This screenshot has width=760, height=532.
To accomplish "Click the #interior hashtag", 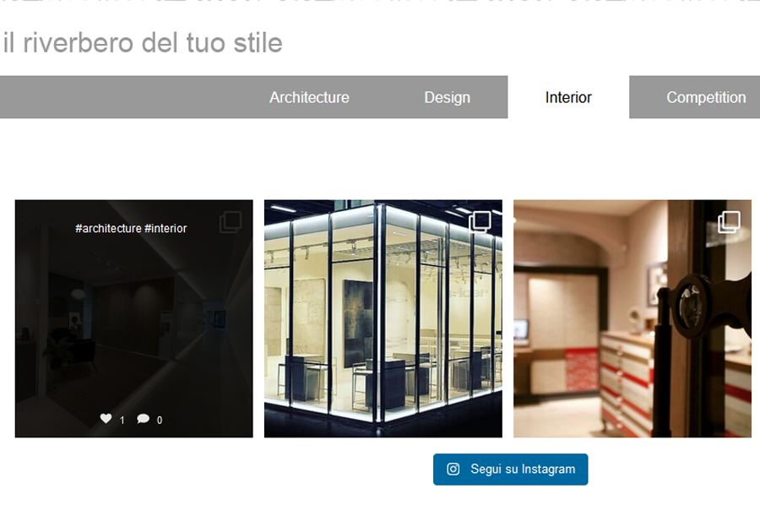I will [166, 228].
